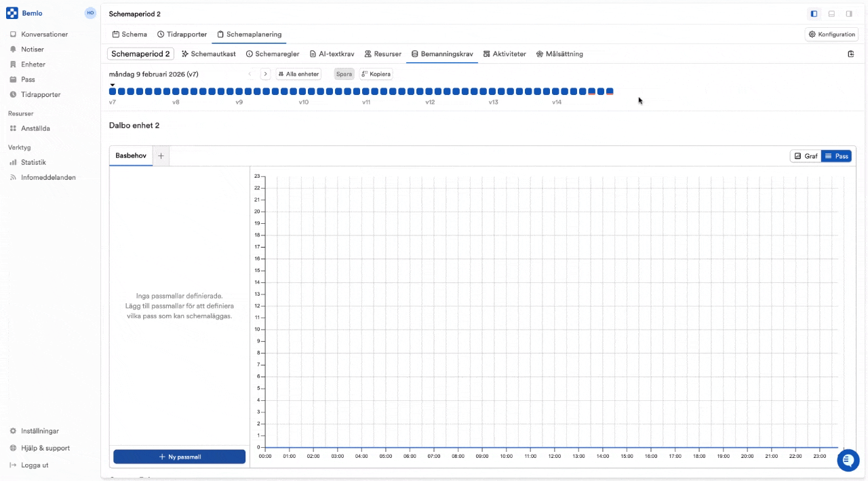This screenshot has height=481, width=868.
Task: Click date text måndag 9 februari 2026
Action: pyautogui.click(x=154, y=74)
